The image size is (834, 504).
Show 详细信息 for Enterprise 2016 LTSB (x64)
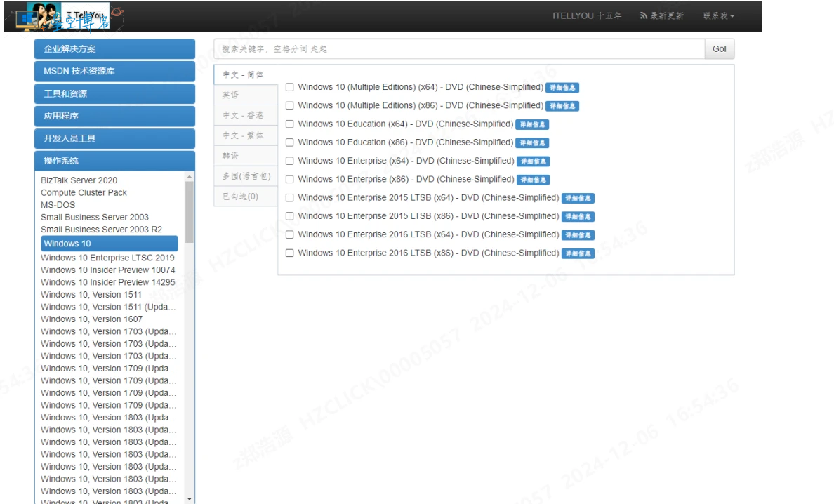click(578, 235)
